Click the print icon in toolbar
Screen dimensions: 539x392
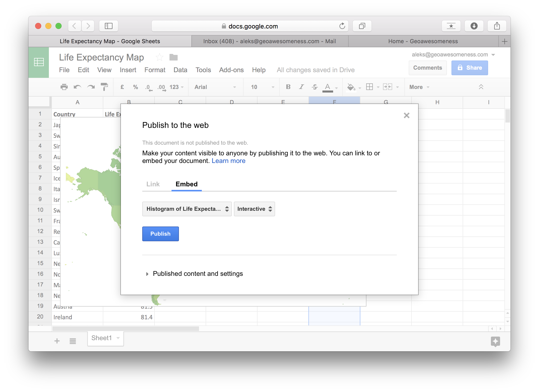pos(64,87)
